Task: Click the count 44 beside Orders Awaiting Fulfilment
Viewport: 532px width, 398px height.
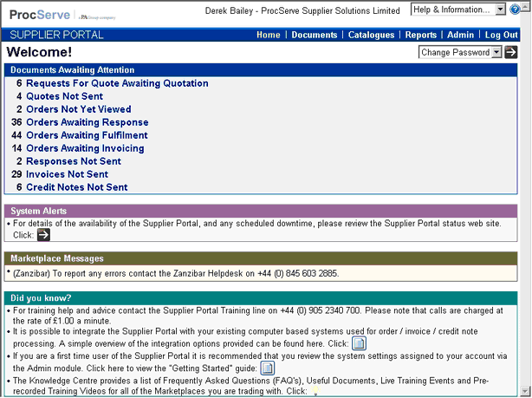Action: (x=16, y=135)
